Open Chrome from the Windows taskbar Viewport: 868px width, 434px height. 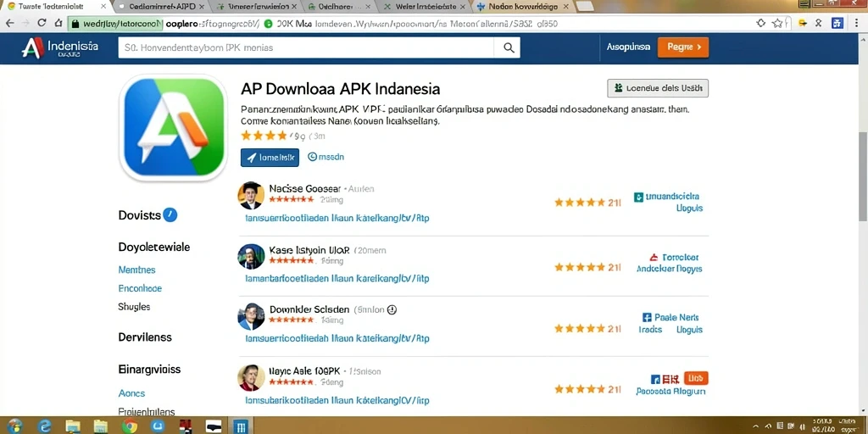point(130,426)
